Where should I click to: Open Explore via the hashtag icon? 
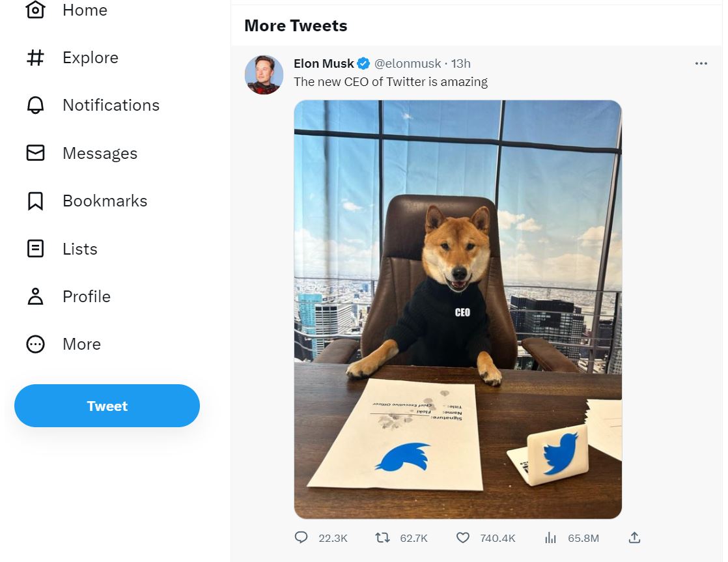[35, 57]
